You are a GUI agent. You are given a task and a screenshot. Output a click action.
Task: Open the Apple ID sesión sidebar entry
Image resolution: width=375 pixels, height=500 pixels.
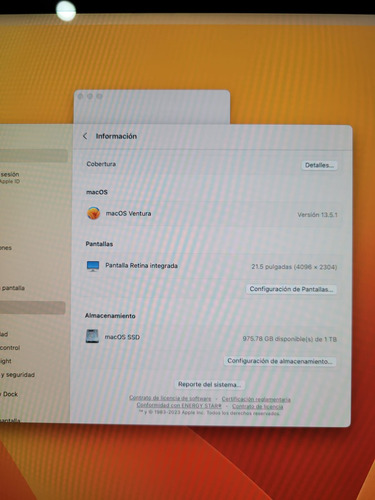[10, 177]
